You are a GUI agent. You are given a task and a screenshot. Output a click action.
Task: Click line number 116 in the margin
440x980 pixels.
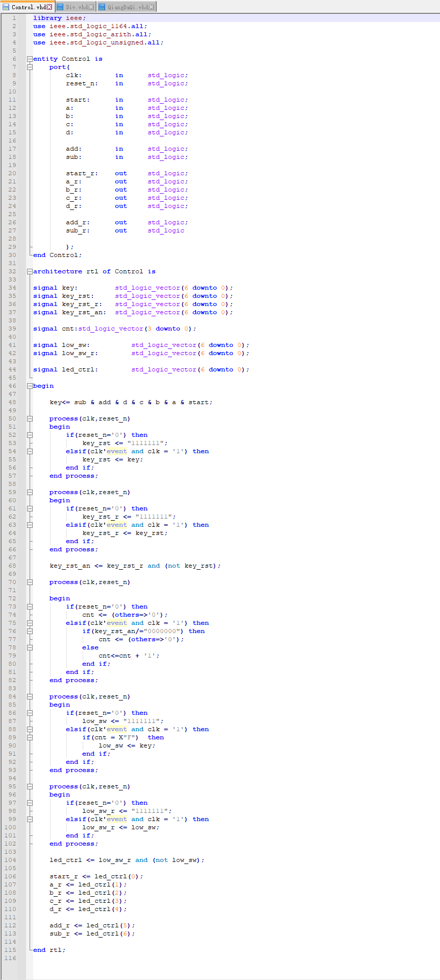[10, 958]
